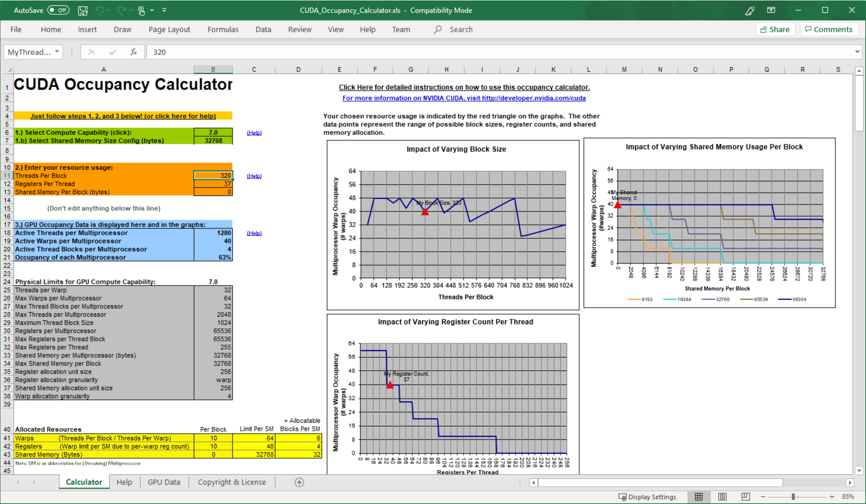Image resolution: width=866 pixels, height=504 pixels.
Task: Open the Insert Function (fx) icon
Action: tap(133, 52)
